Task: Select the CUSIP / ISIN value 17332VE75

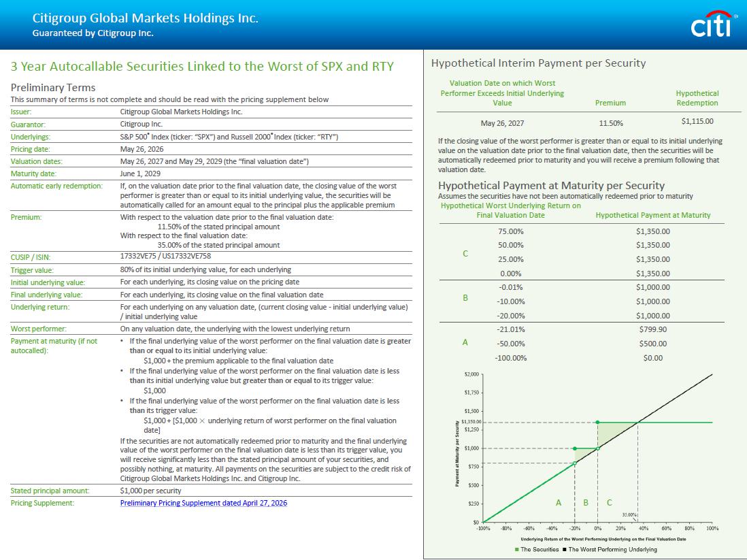Action: coord(138,257)
